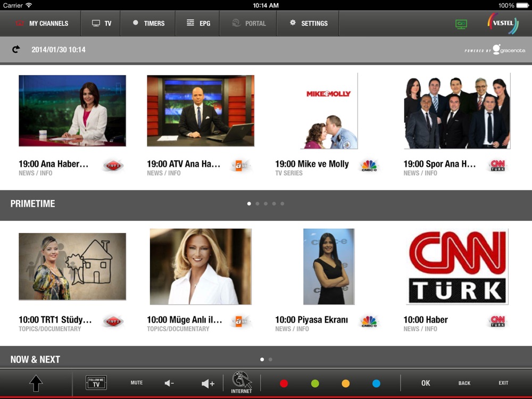Viewport: 532px width, 399px height.
Task: Open the Settings tab
Action: click(307, 23)
